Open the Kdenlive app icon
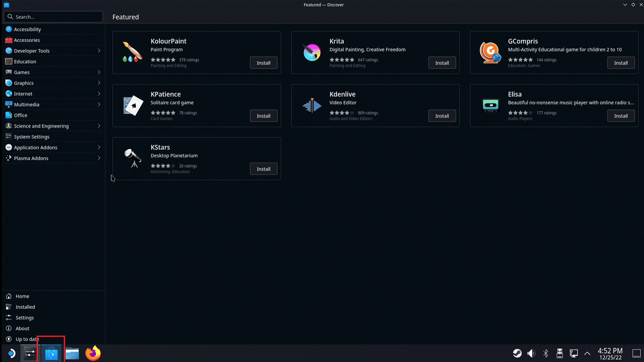The width and height of the screenshot is (644, 362). 312,105
